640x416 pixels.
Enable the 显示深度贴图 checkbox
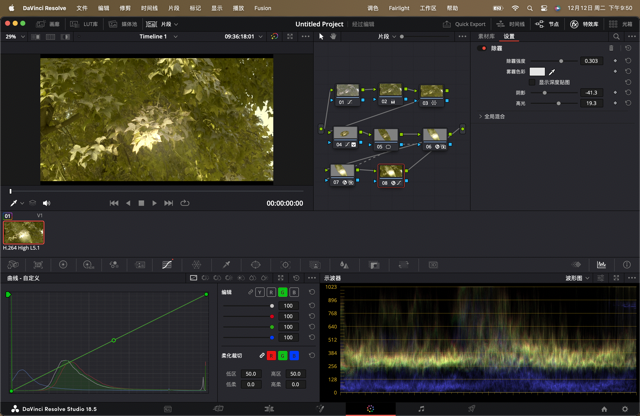(x=533, y=82)
